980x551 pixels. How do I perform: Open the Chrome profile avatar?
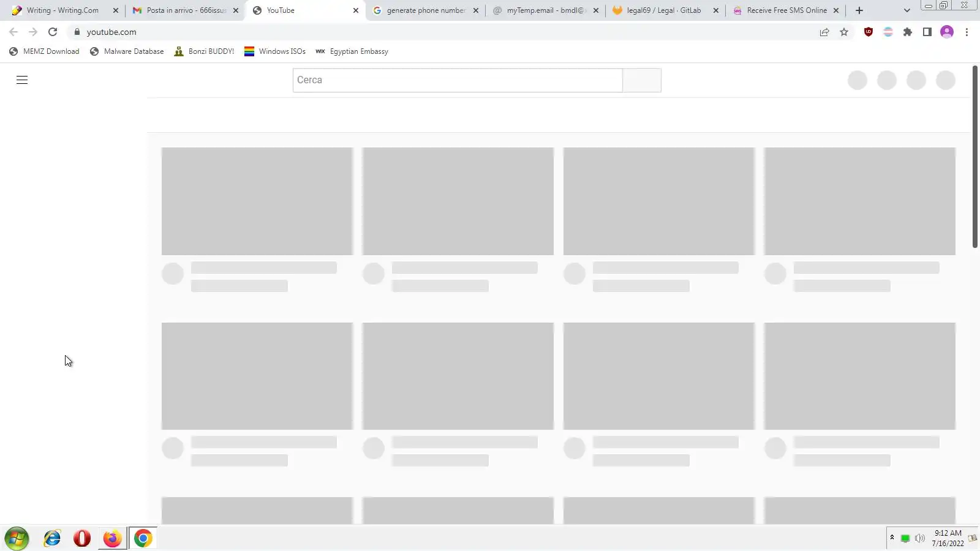[947, 32]
